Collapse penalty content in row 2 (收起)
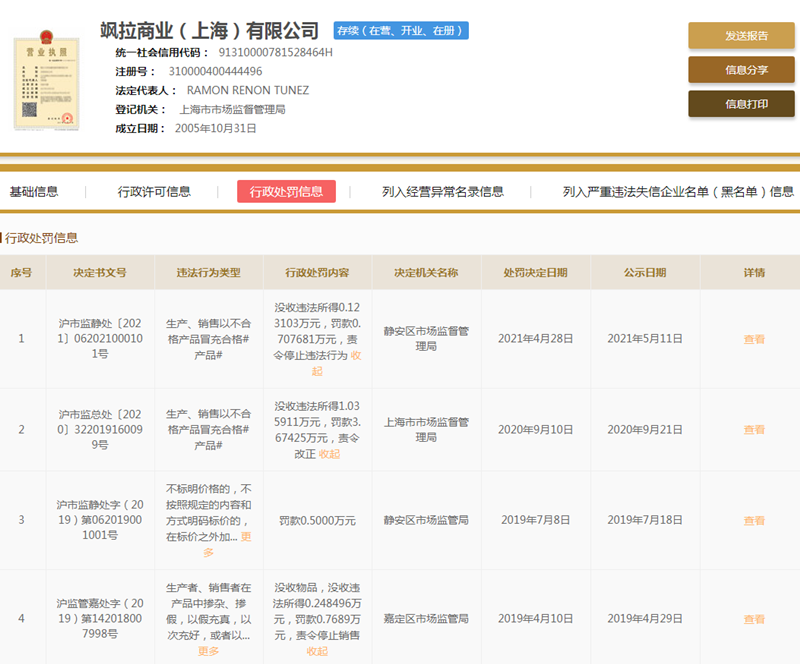 point(329,454)
